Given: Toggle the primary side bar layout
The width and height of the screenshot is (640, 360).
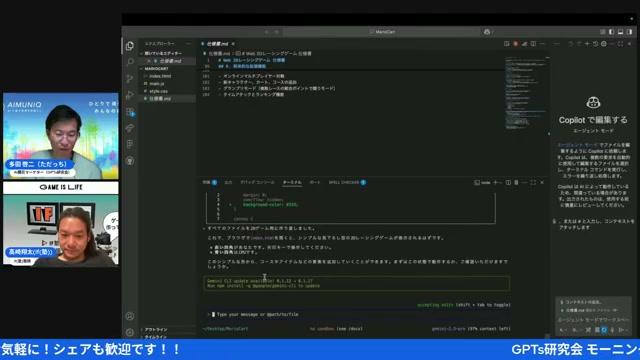Looking at the screenshot, I should [x=611, y=32].
